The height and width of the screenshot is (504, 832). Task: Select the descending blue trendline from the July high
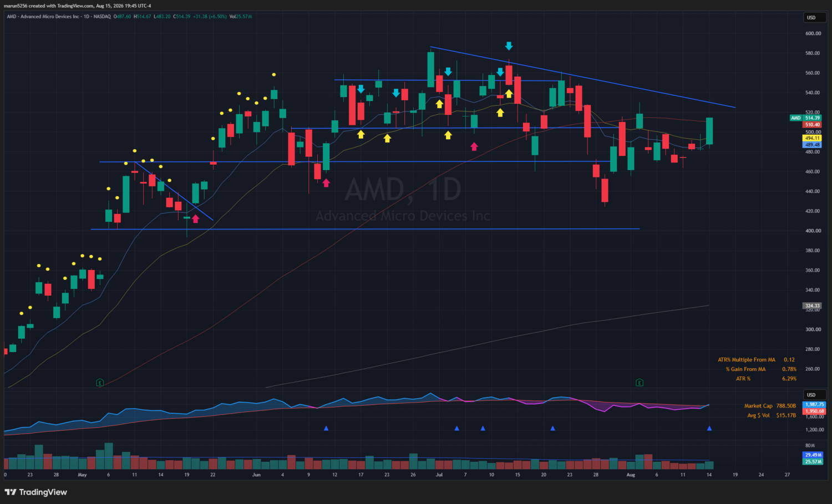click(583, 77)
